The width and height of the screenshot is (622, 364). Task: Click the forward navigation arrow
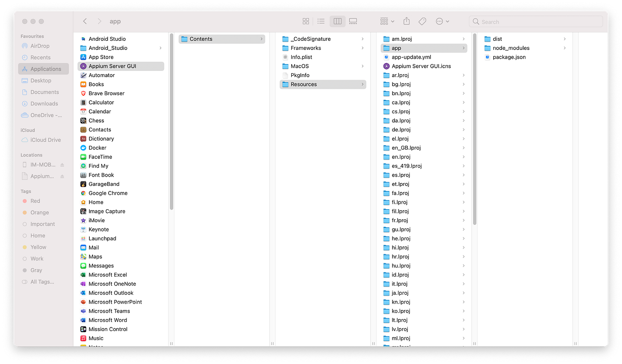pos(99,21)
